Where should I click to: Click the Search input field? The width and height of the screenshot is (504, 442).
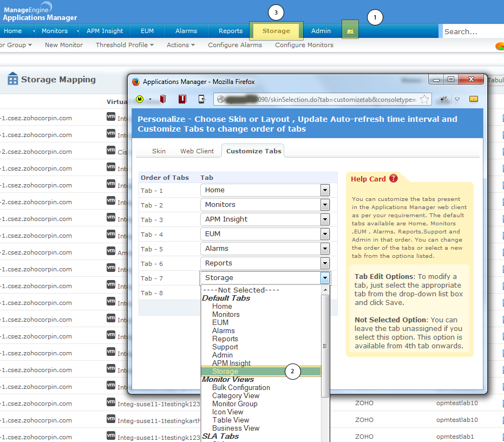click(473, 31)
